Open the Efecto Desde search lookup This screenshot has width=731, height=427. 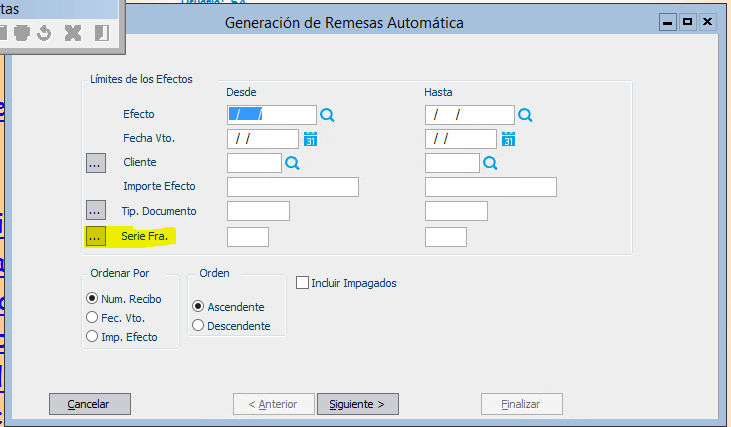click(x=327, y=115)
